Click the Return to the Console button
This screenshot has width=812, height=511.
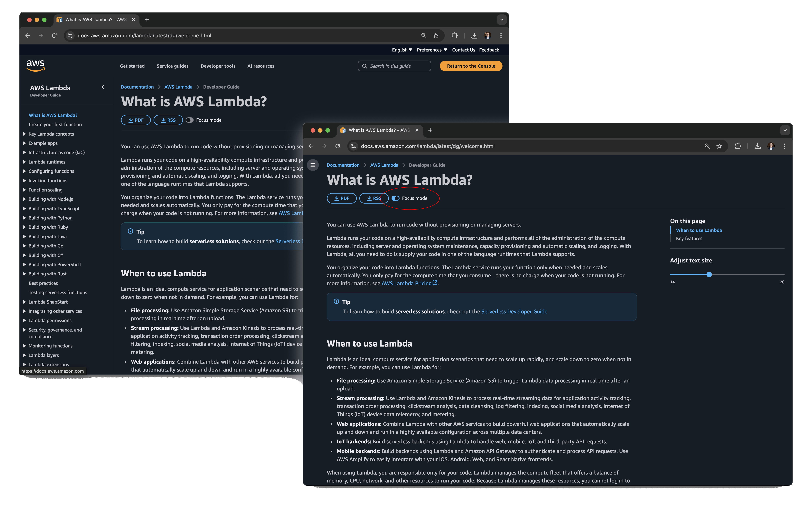pyautogui.click(x=471, y=66)
